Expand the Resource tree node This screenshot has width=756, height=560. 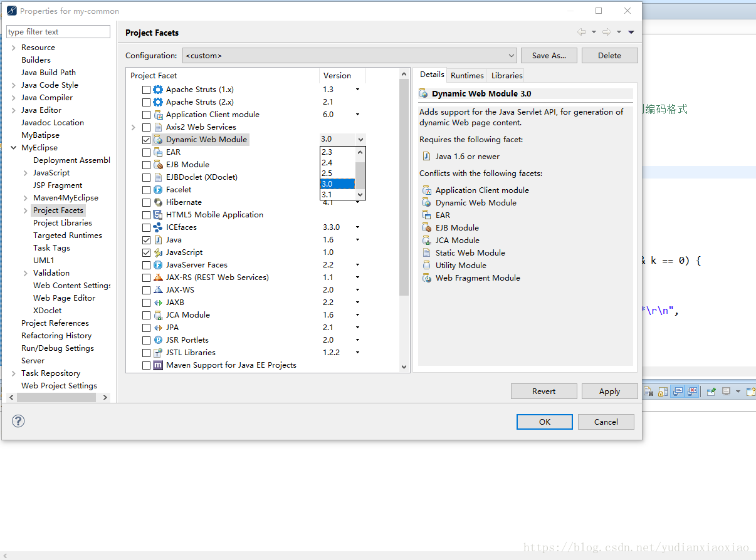tap(14, 48)
